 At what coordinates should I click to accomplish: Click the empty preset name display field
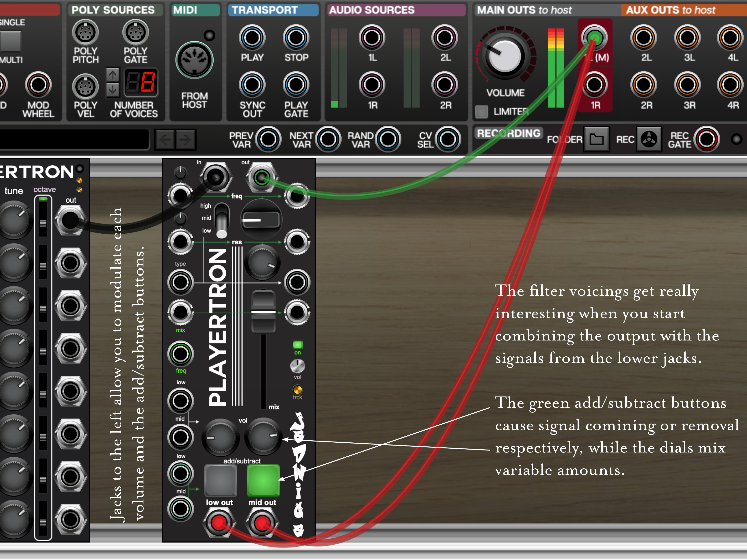[x=74, y=139]
